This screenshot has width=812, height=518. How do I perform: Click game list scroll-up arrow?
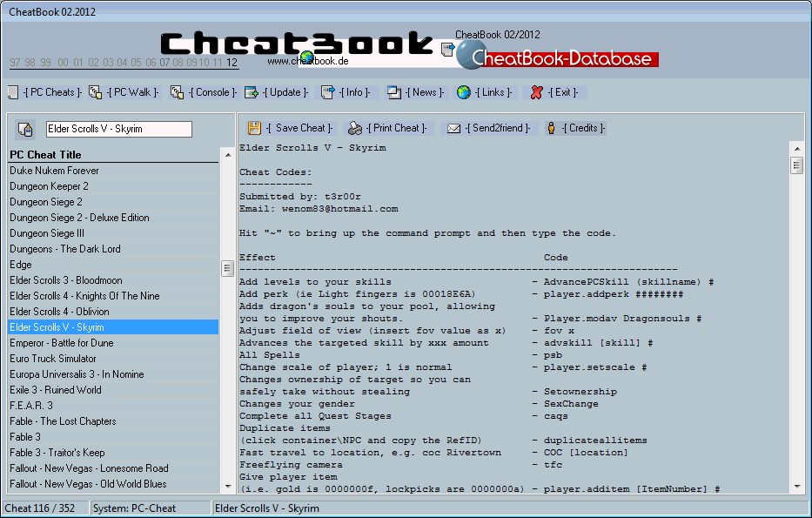[228, 155]
